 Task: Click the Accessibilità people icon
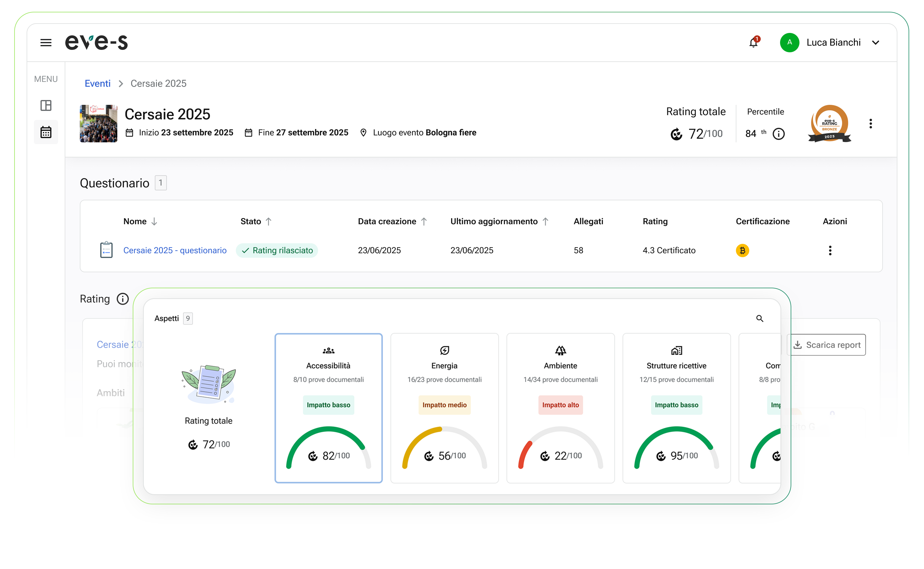[328, 350]
